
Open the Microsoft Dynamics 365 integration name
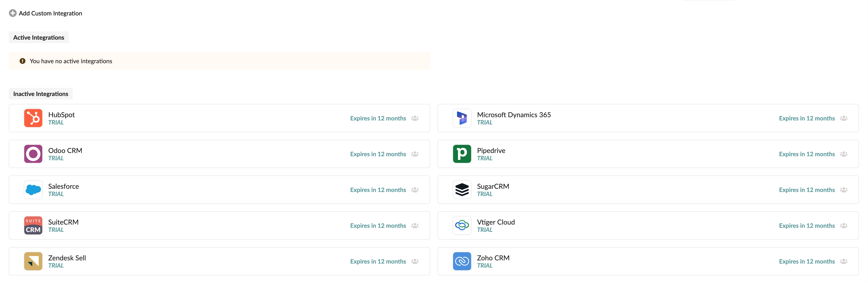click(514, 115)
